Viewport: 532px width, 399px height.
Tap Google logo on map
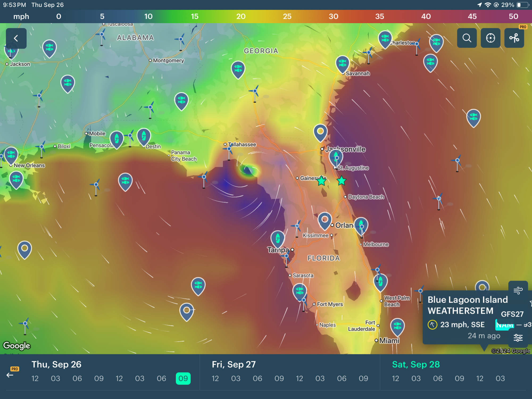point(17,346)
